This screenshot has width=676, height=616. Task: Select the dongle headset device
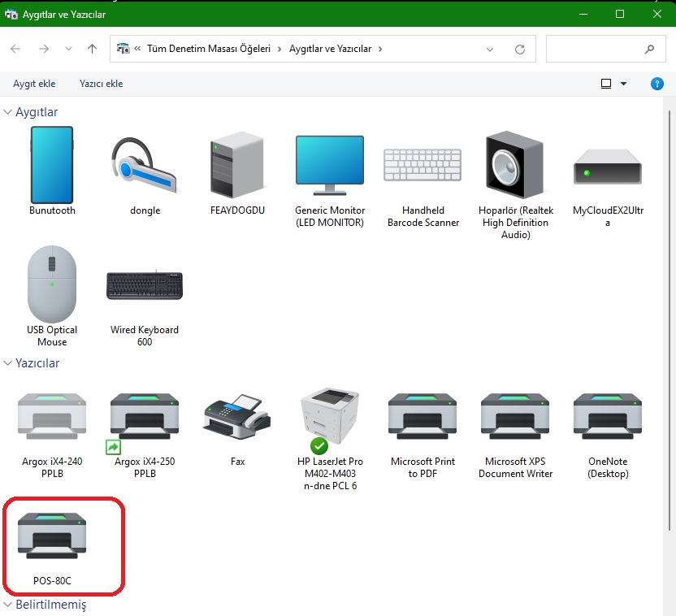pos(145,167)
